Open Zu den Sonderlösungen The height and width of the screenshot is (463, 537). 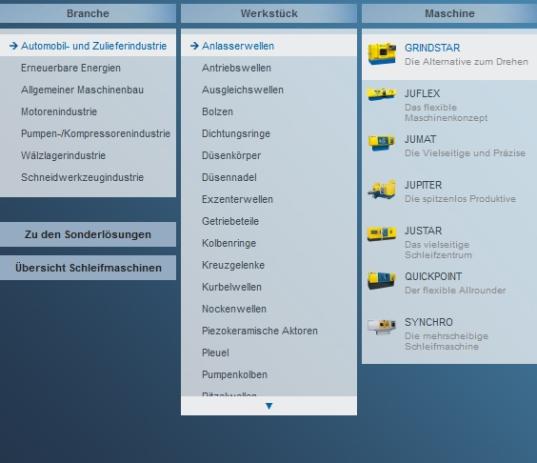coord(88,235)
